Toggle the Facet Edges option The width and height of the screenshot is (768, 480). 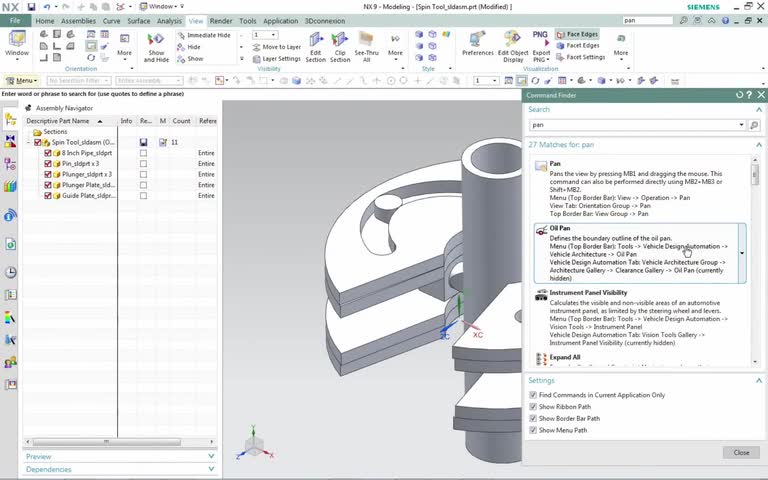pyautogui.click(x=577, y=46)
